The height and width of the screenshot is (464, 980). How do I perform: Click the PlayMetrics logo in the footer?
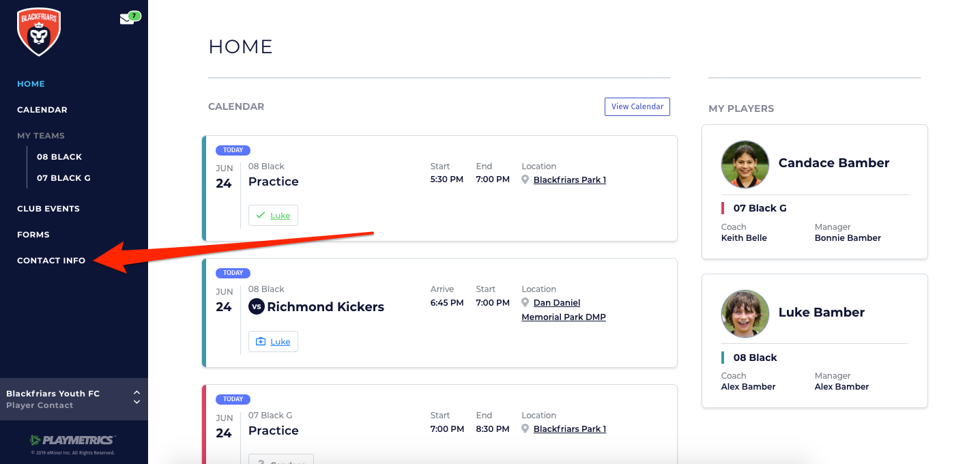(73, 439)
